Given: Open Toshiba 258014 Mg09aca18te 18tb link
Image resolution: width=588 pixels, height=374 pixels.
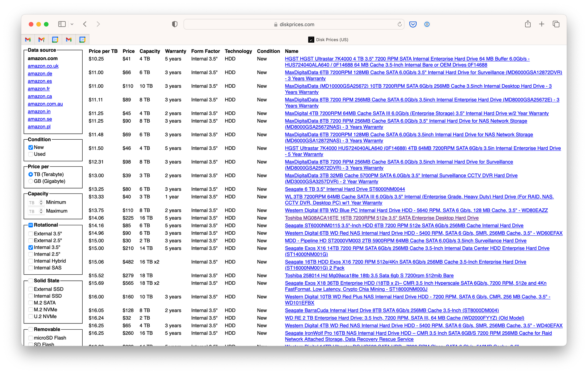Looking at the screenshot, I should pyautogui.click(x=369, y=276).
